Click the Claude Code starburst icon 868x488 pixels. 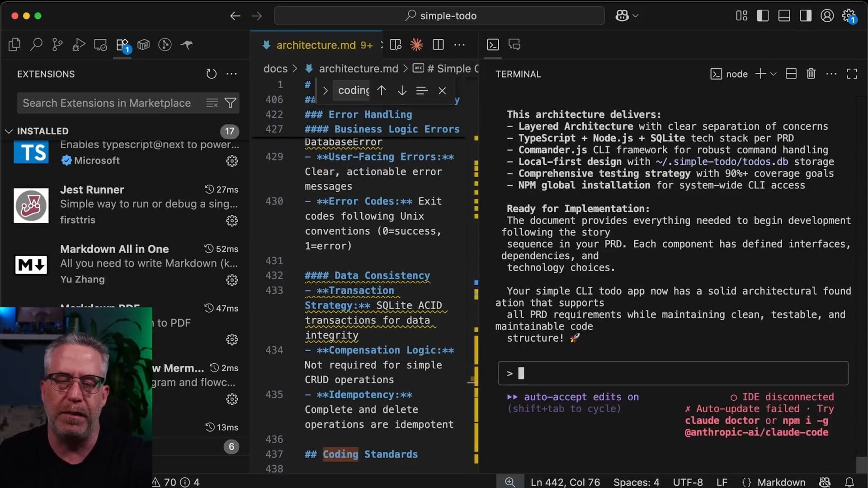click(x=416, y=45)
